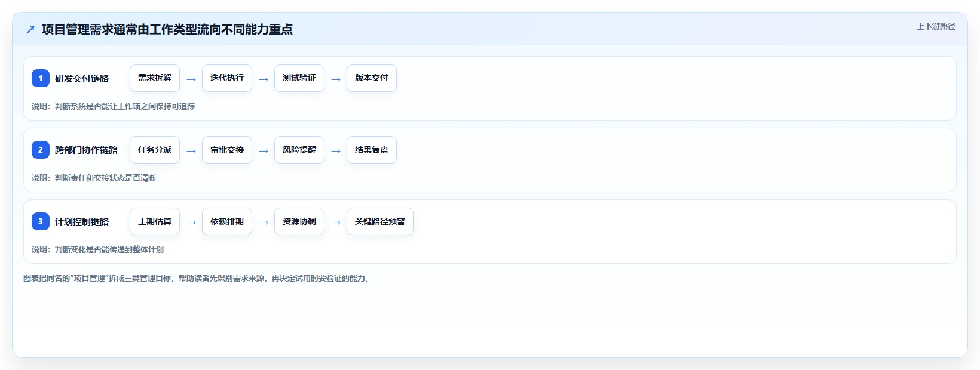Click the 研发交付链路 row label
Image resolution: width=980 pixels, height=370 pixels.
click(x=82, y=78)
